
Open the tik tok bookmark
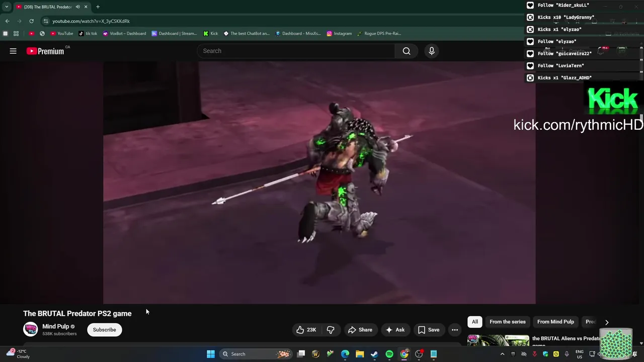click(88, 34)
